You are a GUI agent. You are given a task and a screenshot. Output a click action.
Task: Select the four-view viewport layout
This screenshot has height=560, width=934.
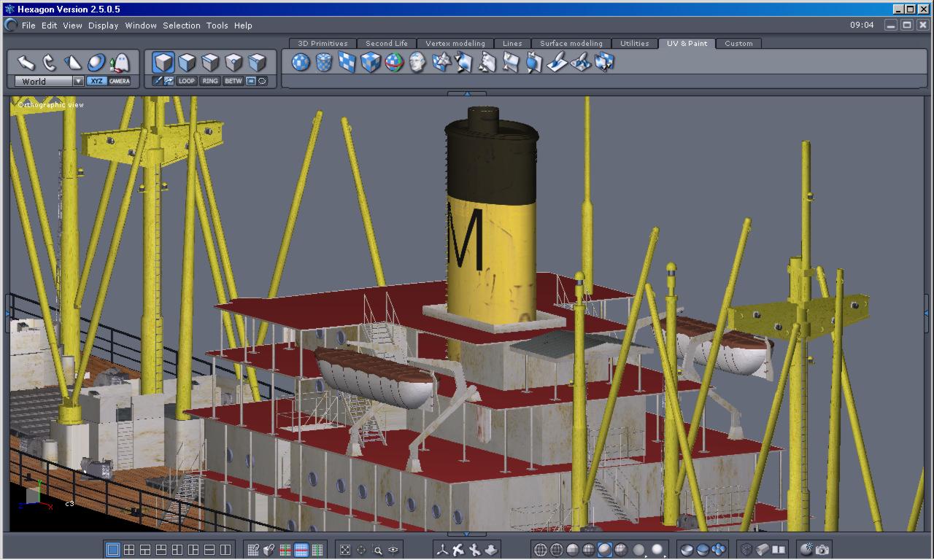(x=129, y=550)
